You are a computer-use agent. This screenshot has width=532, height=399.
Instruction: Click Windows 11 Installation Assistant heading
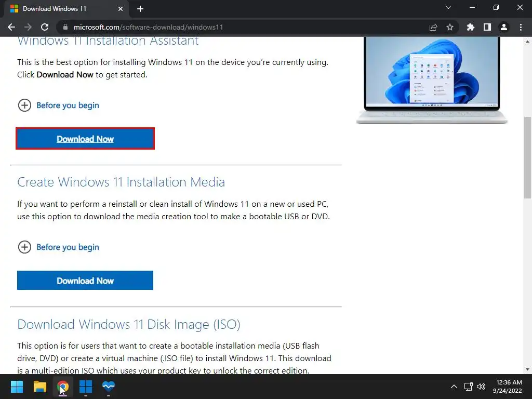tap(108, 41)
